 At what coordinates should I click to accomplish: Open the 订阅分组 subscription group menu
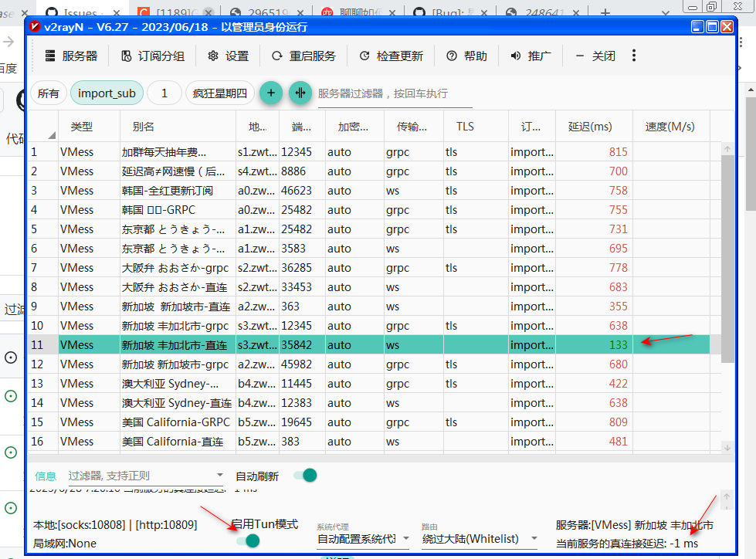[153, 56]
